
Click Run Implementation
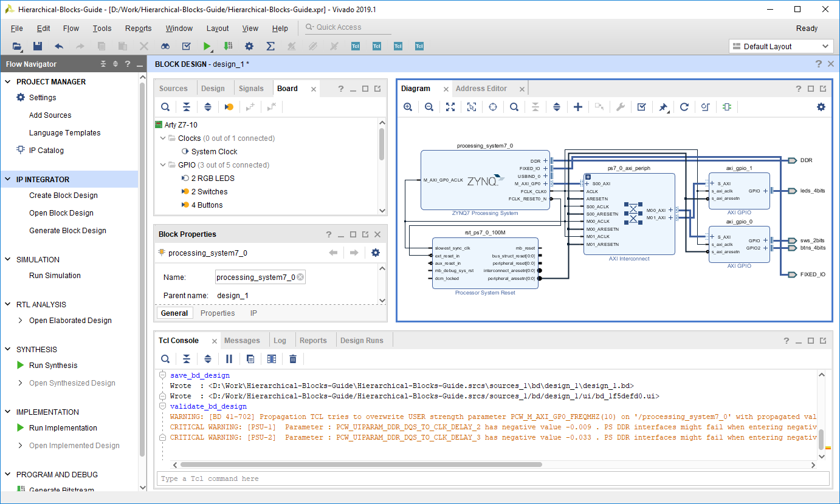click(x=63, y=428)
